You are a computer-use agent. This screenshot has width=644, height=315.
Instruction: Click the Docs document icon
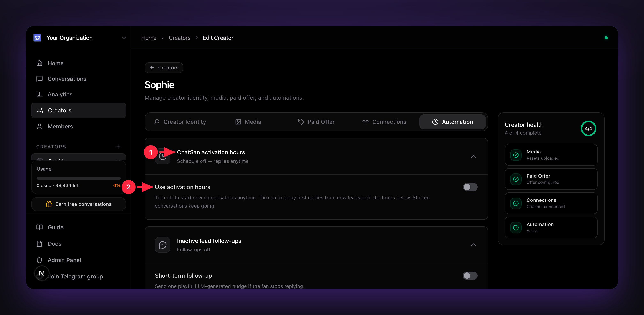click(39, 244)
